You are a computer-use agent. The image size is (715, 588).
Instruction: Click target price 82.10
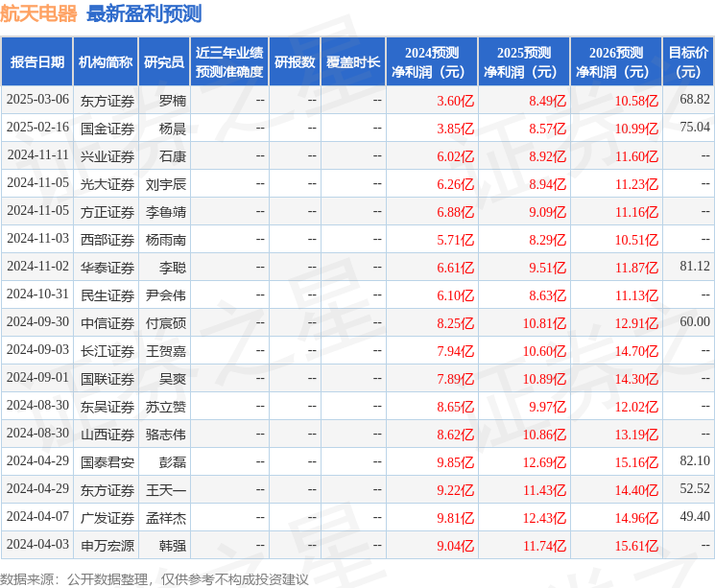(695, 460)
